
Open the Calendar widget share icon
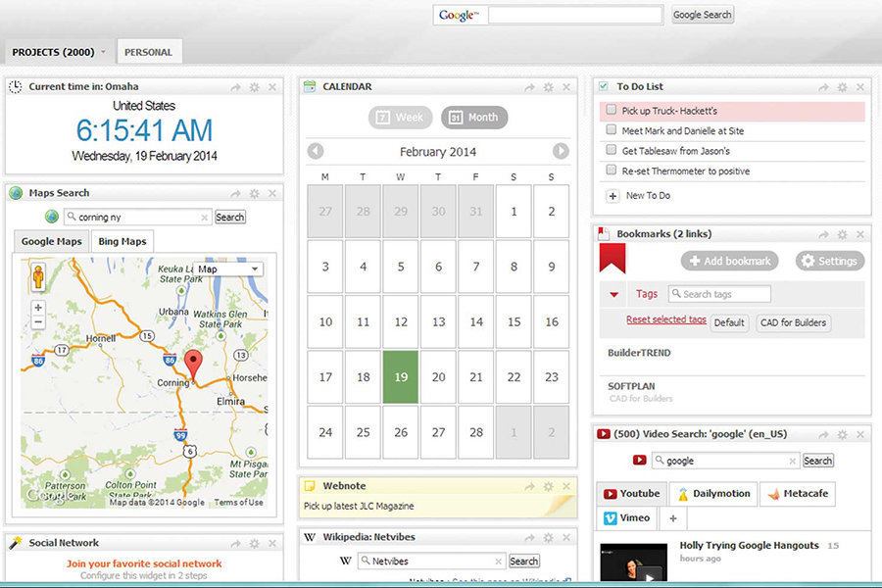click(x=530, y=86)
